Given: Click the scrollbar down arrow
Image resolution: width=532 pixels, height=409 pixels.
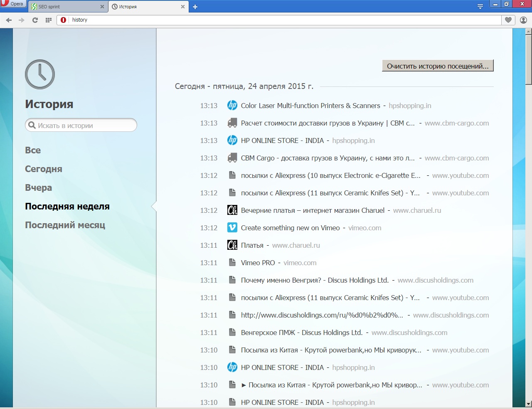Looking at the screenshot, I should point(528,403).
